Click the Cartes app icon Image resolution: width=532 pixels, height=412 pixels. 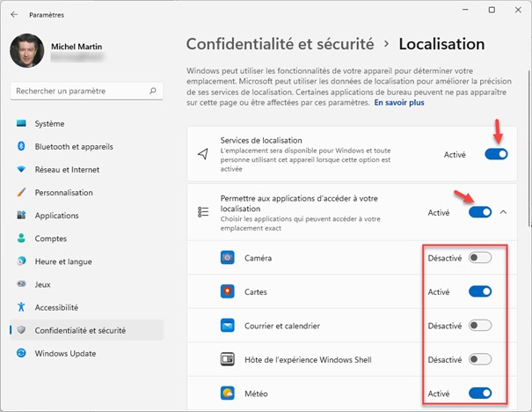tap(228, 291)
